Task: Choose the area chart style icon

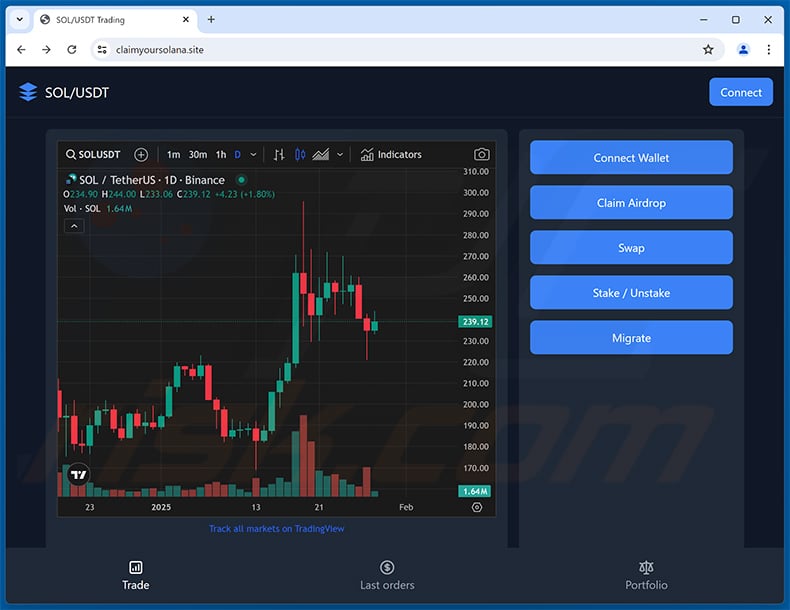Action: click(x=320, y=155)
